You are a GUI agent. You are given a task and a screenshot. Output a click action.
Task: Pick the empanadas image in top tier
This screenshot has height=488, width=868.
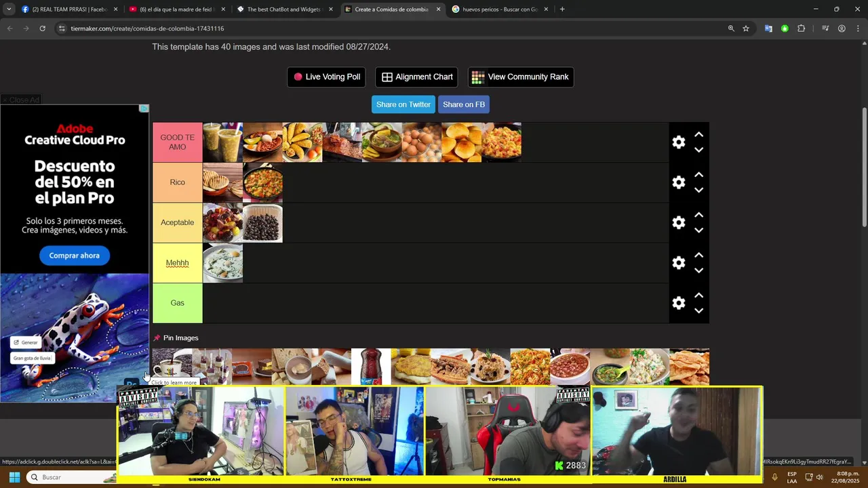pos(302,142)
